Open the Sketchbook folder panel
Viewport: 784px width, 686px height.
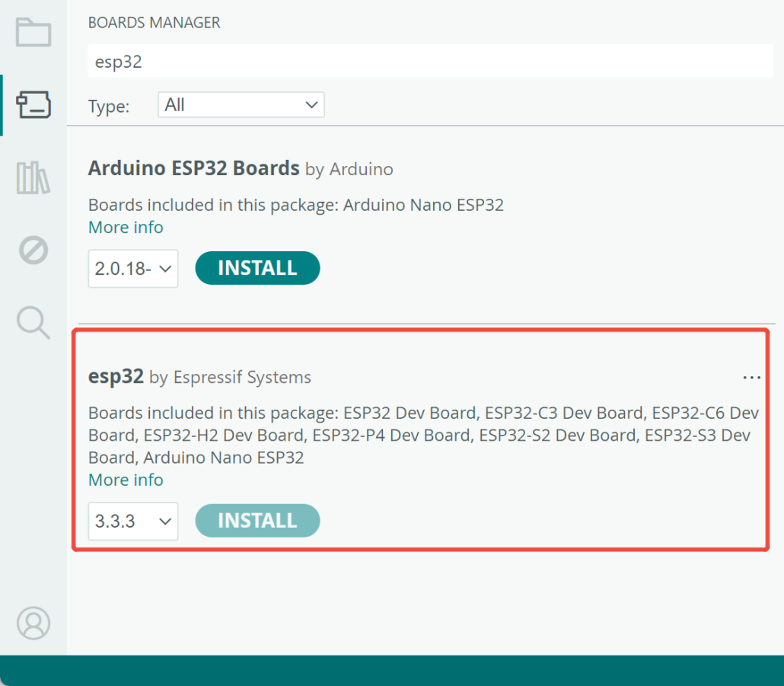click(33, 32)
